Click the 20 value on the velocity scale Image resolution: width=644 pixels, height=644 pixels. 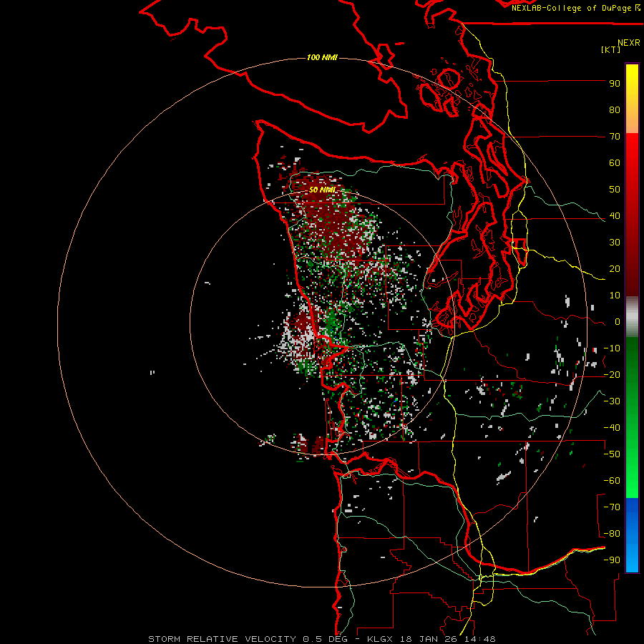pos(615,269)
